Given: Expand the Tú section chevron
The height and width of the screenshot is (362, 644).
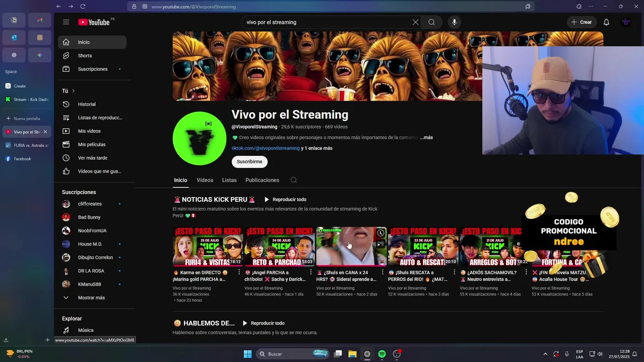Looking at the screenshot, I should (73, 91).
